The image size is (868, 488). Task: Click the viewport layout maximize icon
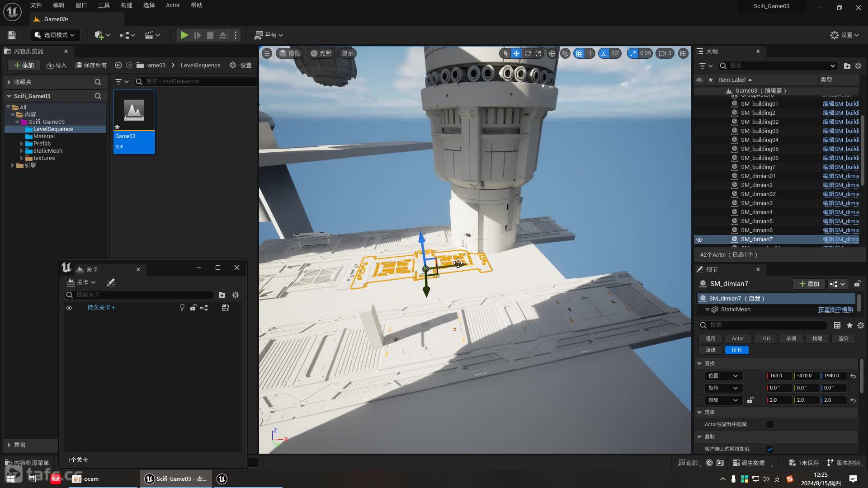pos(683,53)
